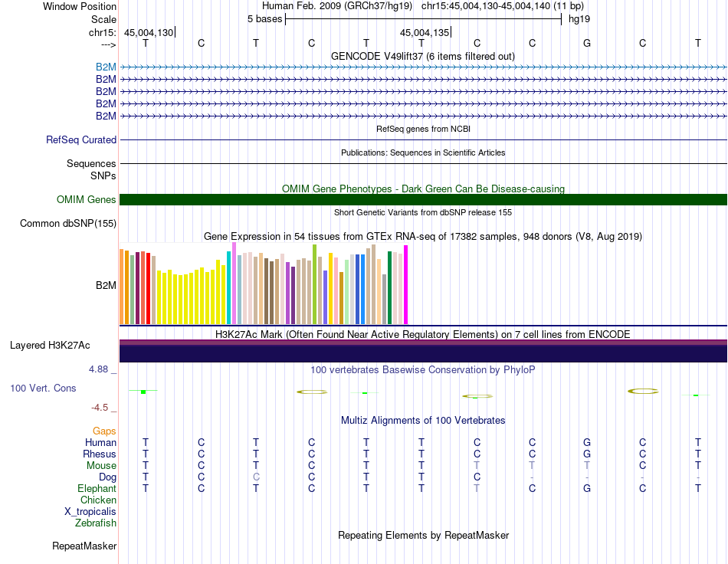Click the Zebrafish species label
This screenshot has height=564, width=728.
[x=96, y=523]
